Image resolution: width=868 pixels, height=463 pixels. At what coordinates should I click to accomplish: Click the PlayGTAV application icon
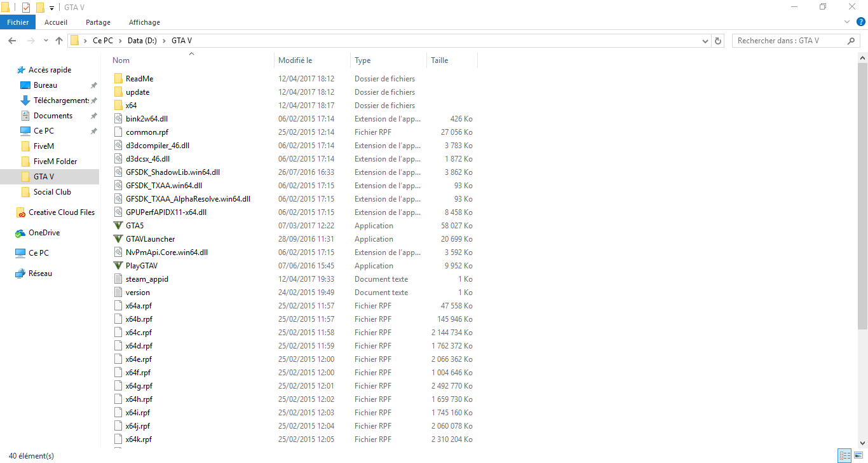118,266
